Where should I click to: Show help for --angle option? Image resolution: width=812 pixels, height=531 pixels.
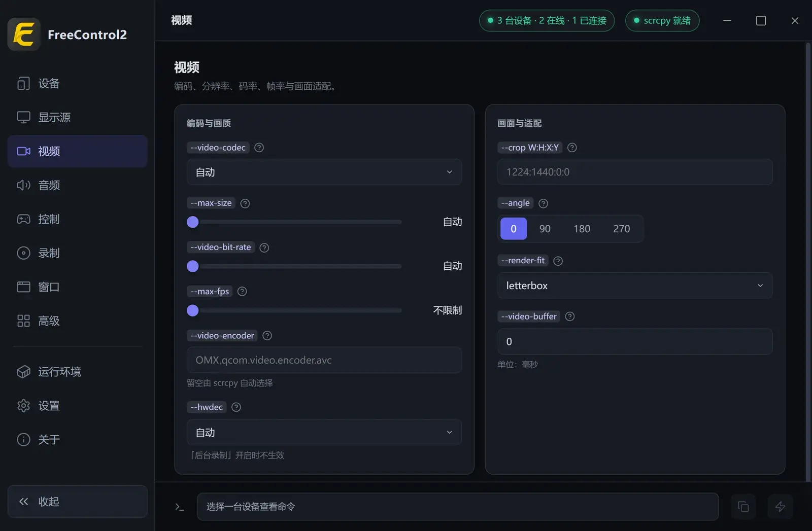coord(543,203)
